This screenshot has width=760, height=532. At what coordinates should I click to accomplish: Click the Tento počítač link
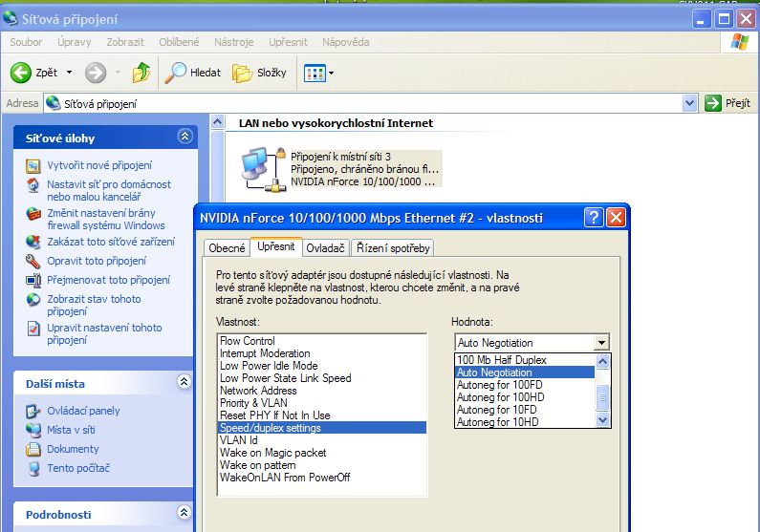[78, 468]
